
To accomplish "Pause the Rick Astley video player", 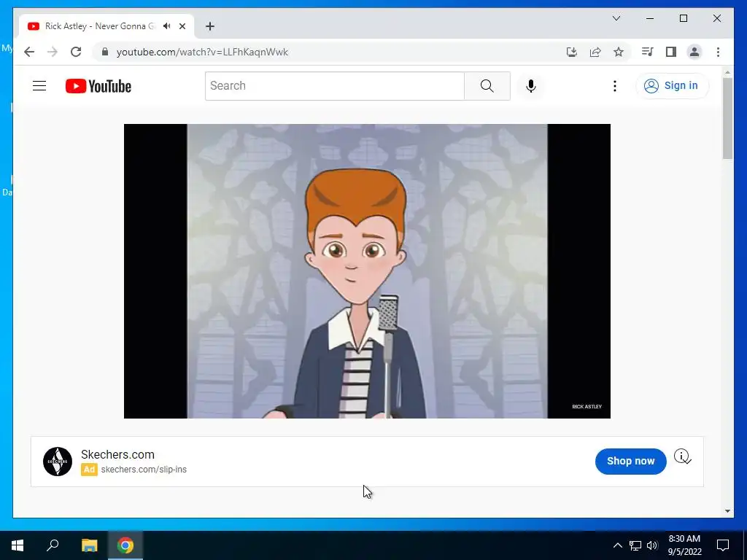I will 367,271.
